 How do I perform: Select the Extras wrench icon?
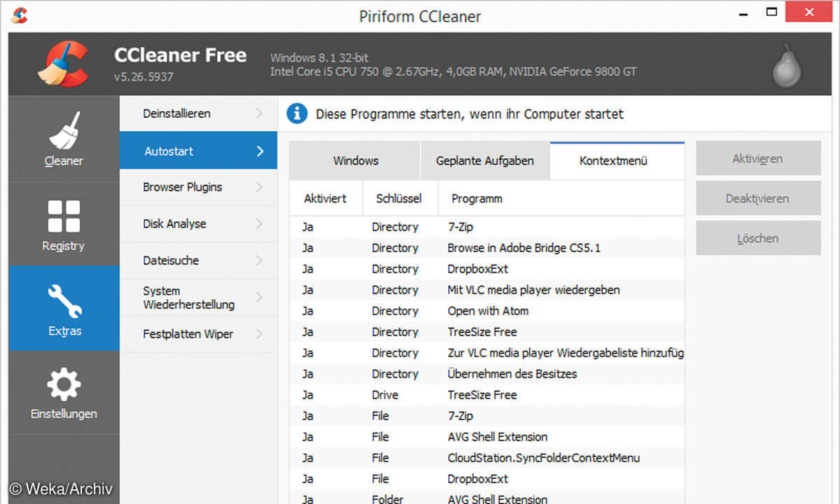click(64, 301)
